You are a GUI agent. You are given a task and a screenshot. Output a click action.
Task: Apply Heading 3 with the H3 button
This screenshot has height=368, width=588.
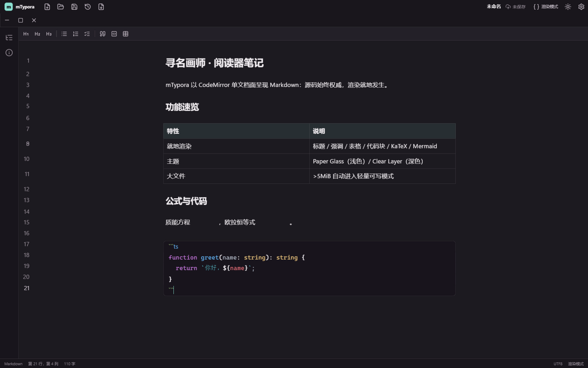point(49,34)
